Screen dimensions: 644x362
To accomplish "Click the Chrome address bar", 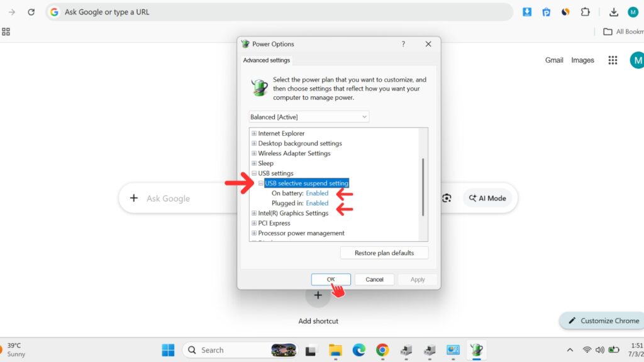I will 279,12.
